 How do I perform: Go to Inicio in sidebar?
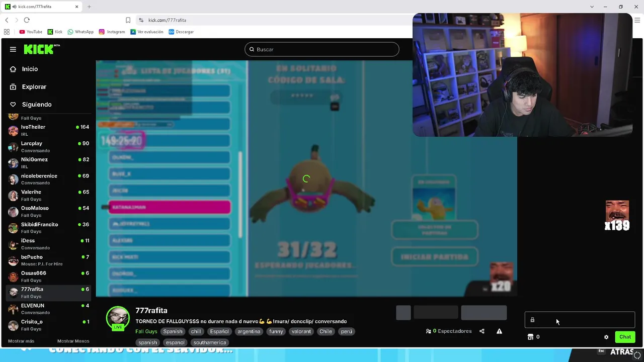click(30, 69)
